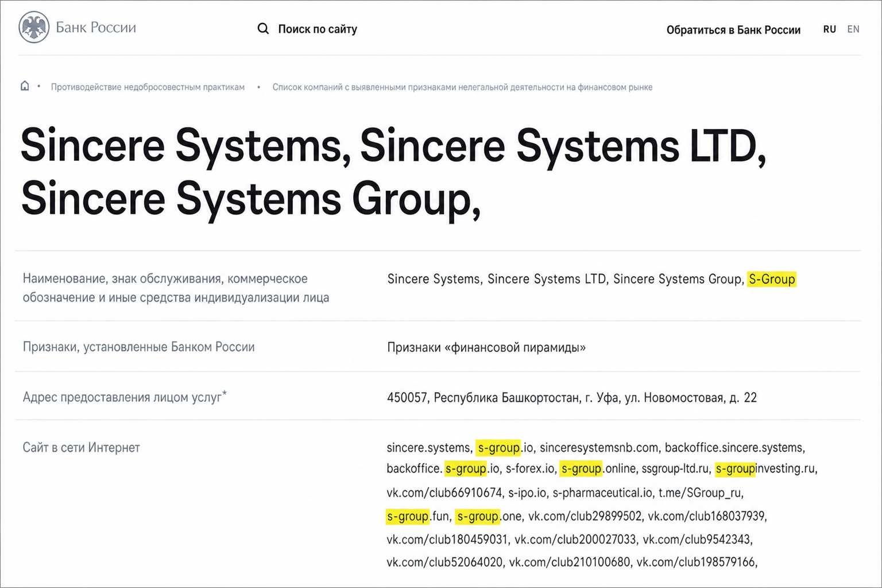Screen dimensions: 882x588
Task: Select 's-groupinvesting.ru' site entry
Action: click(766, 469)
